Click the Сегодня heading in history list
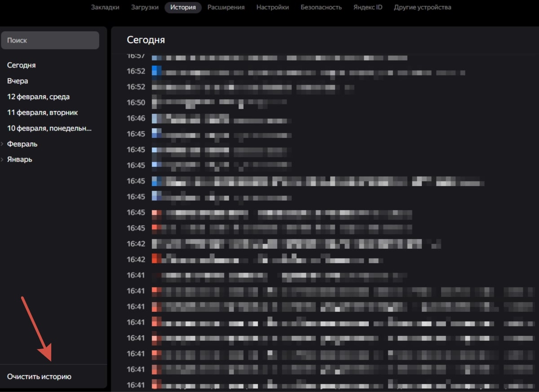 (x=146, y=40)
